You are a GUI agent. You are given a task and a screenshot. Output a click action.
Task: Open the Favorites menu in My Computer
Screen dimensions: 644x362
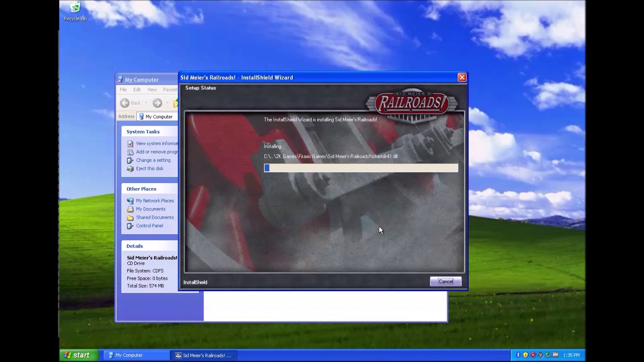(170, 89)
